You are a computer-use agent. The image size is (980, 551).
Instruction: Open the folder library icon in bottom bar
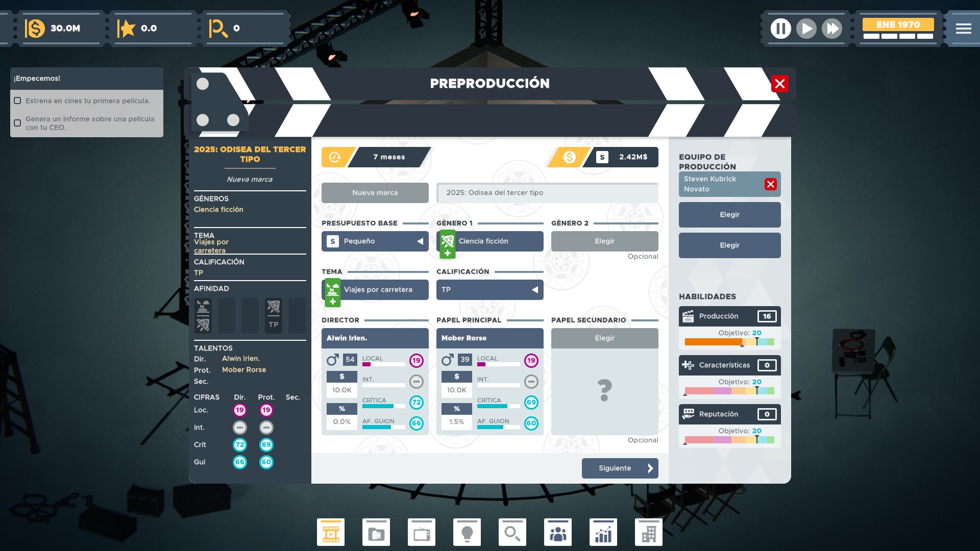376,533
